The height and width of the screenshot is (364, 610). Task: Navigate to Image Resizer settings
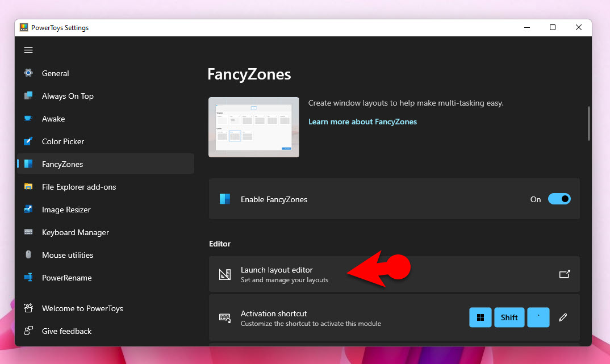click(x=106, y=210)
